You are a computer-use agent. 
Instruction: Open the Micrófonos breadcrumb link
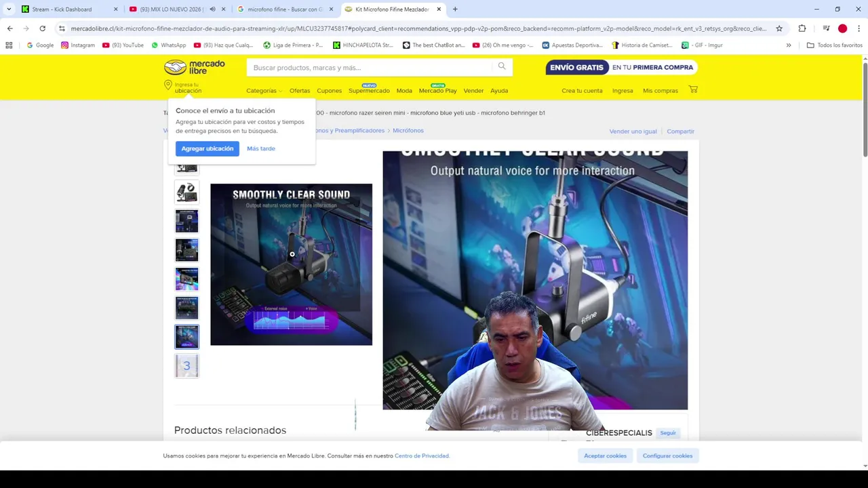(x=408, y=130)
